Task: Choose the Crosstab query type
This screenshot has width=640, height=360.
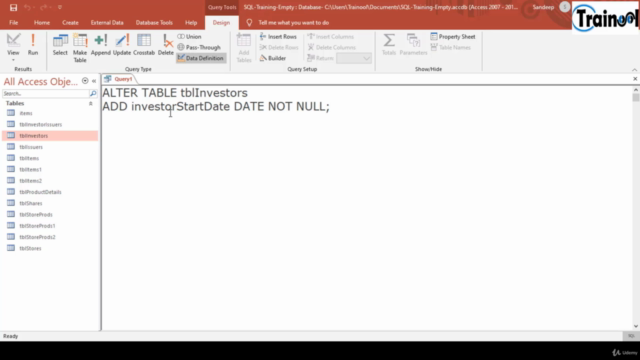Action: click(x=144, y=44)
